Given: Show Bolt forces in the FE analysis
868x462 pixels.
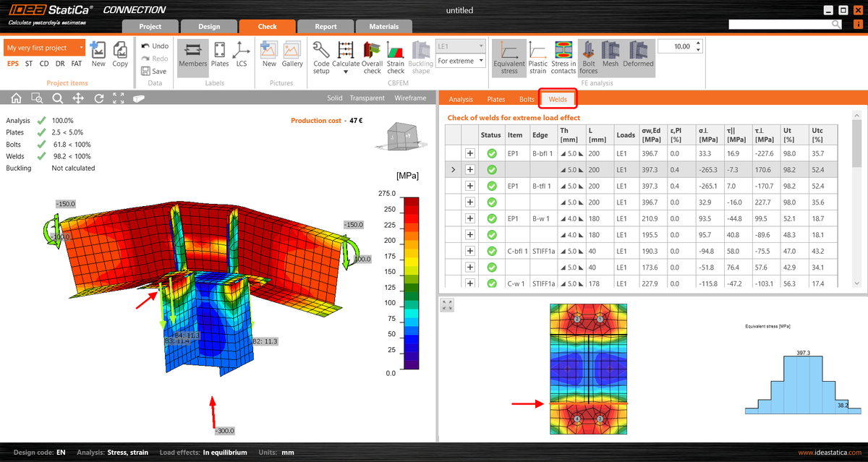Looking at the screenshot, I should [x=588, y=58].
